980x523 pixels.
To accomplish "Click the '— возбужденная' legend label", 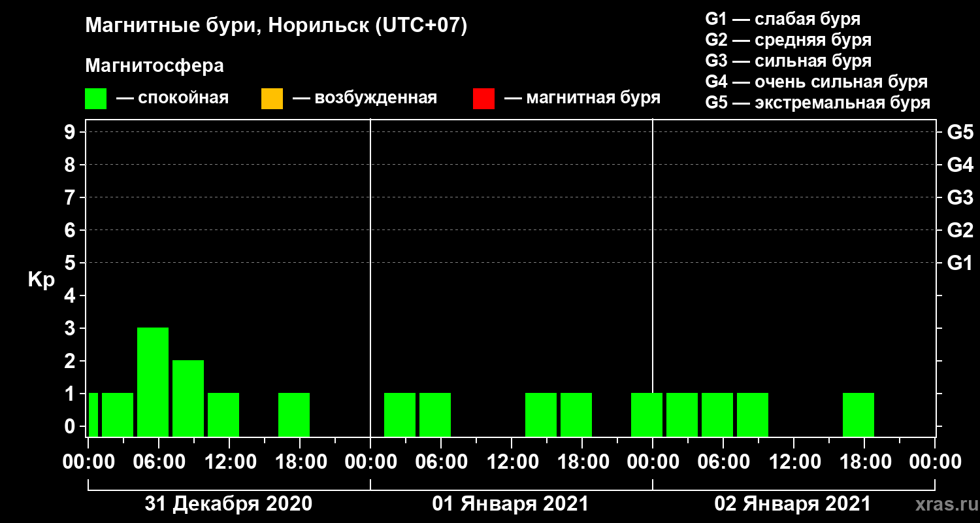I will coord(365,98).
